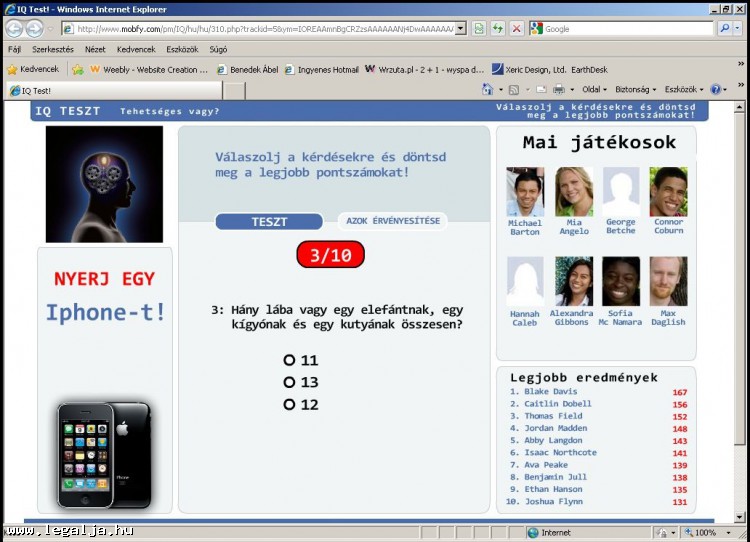Click the Print icon in command bar
This screenshot has height=542, width=750.
click(559, 90)
